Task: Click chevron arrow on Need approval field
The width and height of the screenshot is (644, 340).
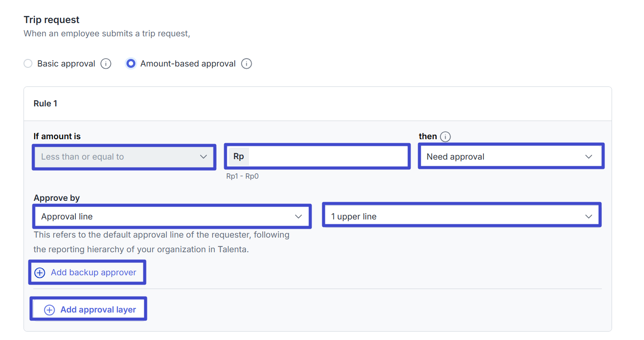Action: click(x=589, y=157)
